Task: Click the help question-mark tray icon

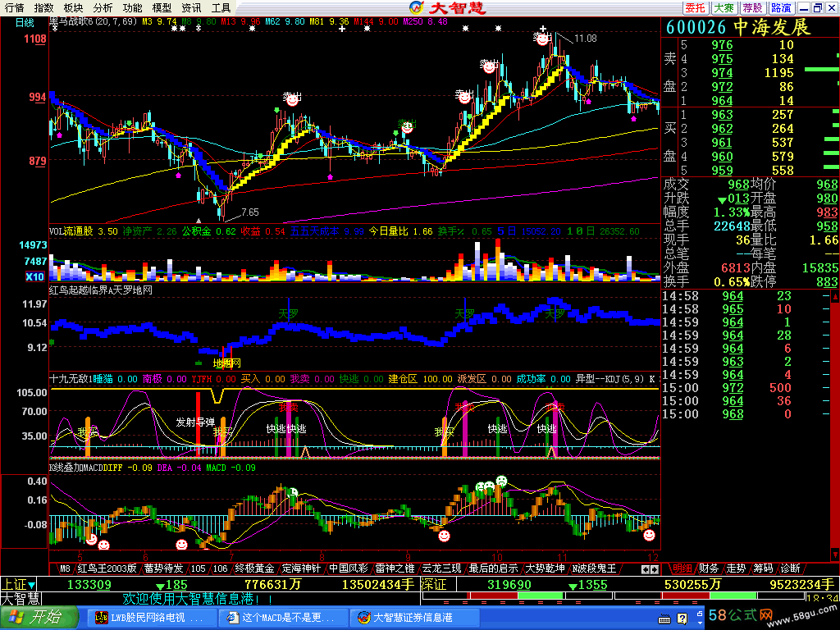Action: [682, 619]
